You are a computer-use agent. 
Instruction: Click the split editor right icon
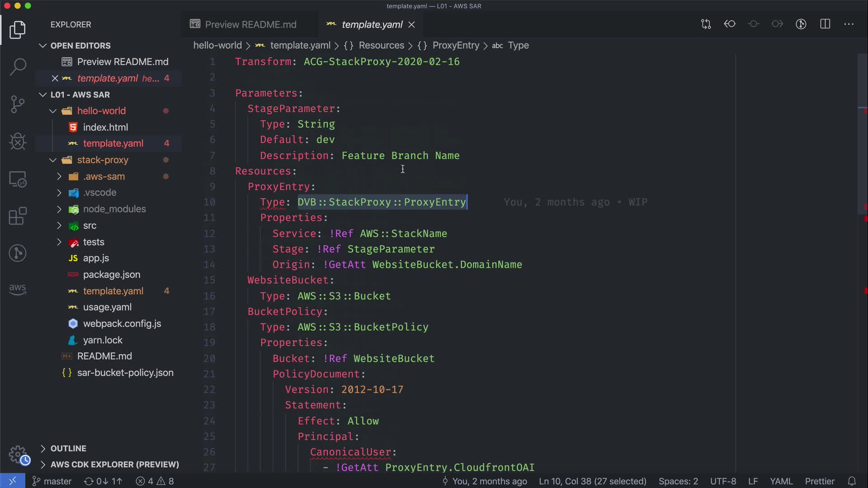click(x=825, y=24)
